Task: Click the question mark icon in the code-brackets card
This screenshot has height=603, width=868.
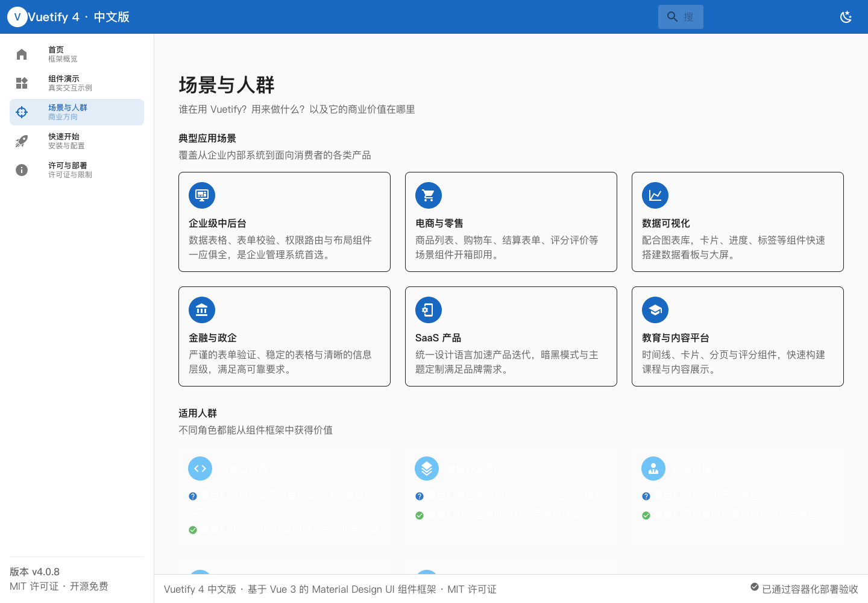Action: click(x=193, y=496)
